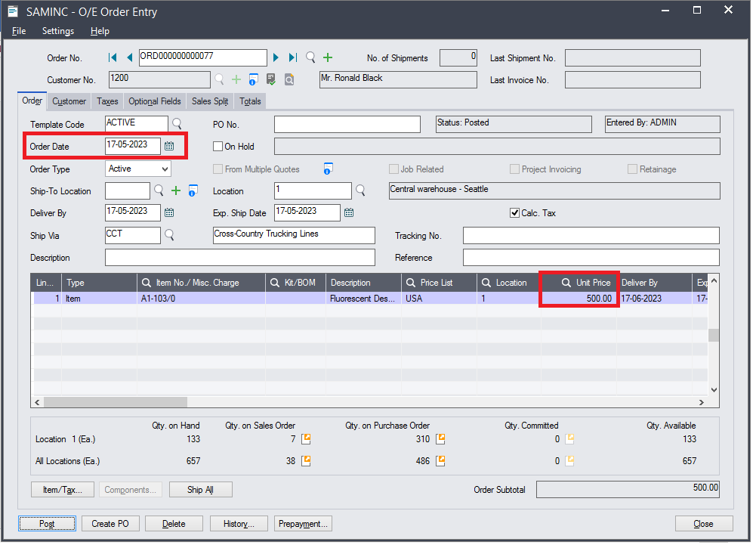Toggle the Calc. Tax checkbox
Screen dimensions: 756x545
point(515,213)
